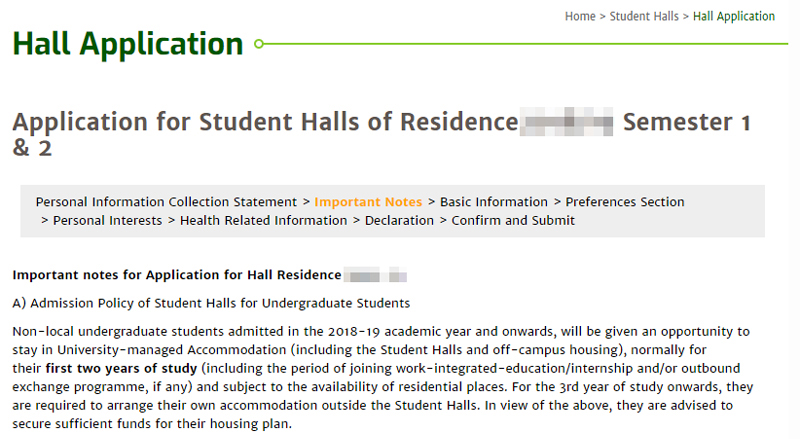Viewport: 800px width, 439px height.
Task: Click the Admission Policy section A heading
Action: [211, 303]
